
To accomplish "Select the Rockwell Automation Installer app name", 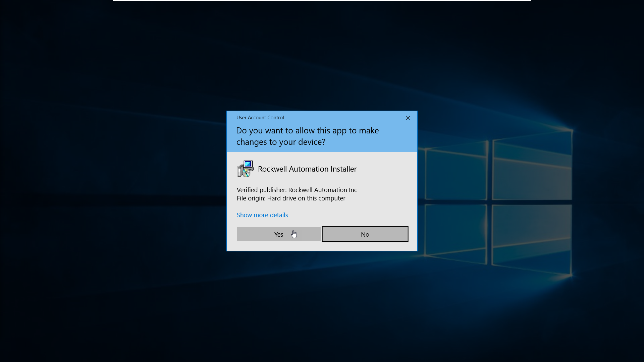I will [307, 169].
